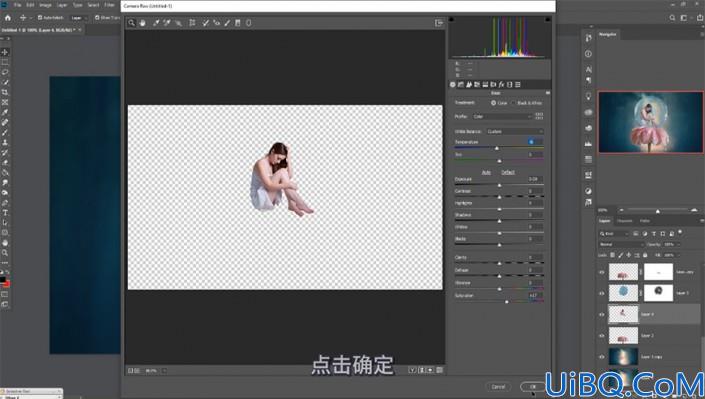The image size is (705, 399).
Task: Select Photoshop Crop tool in left toolbar
Action: 5,92
